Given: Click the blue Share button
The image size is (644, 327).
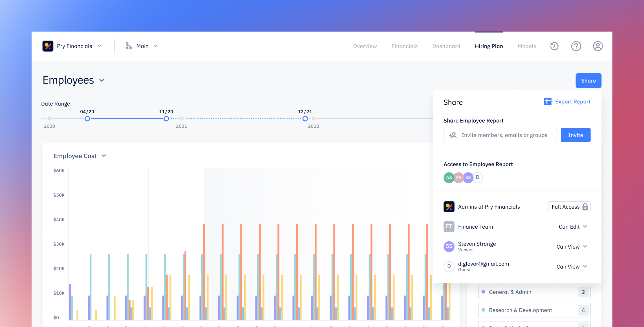Looking at the screenshot, I should 588,81.
